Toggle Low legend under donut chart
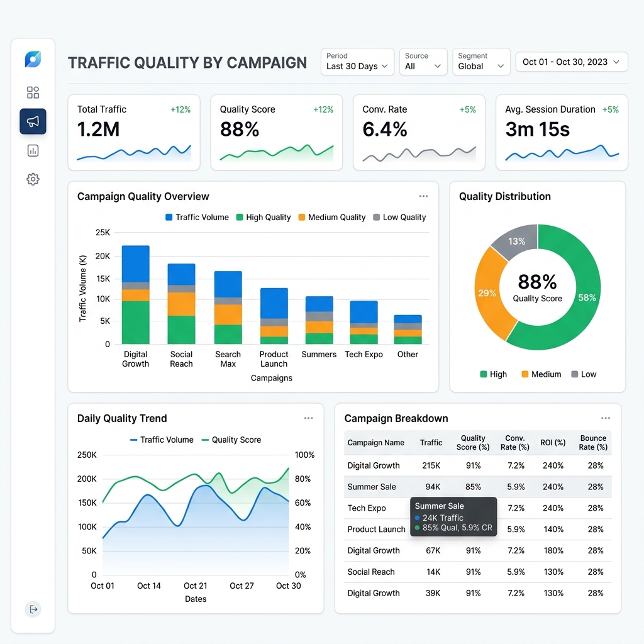Image resolution: width=644 pixels, height=644 pixels. [584, 374]
